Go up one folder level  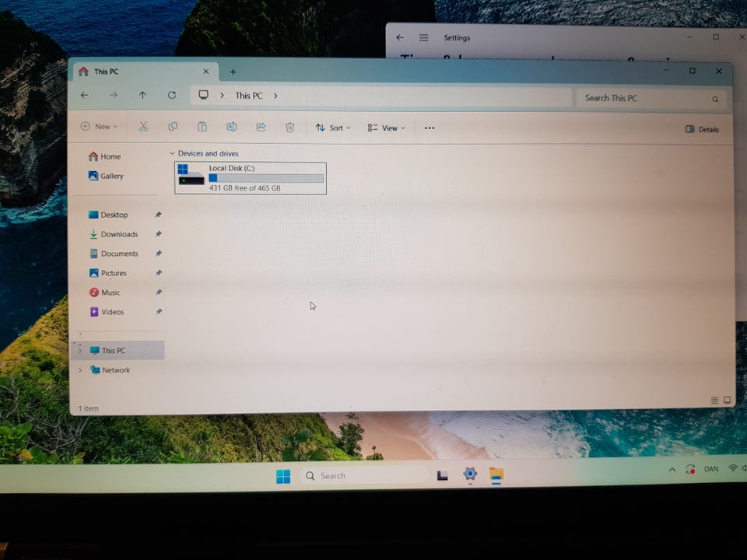[x=142, y=95]
